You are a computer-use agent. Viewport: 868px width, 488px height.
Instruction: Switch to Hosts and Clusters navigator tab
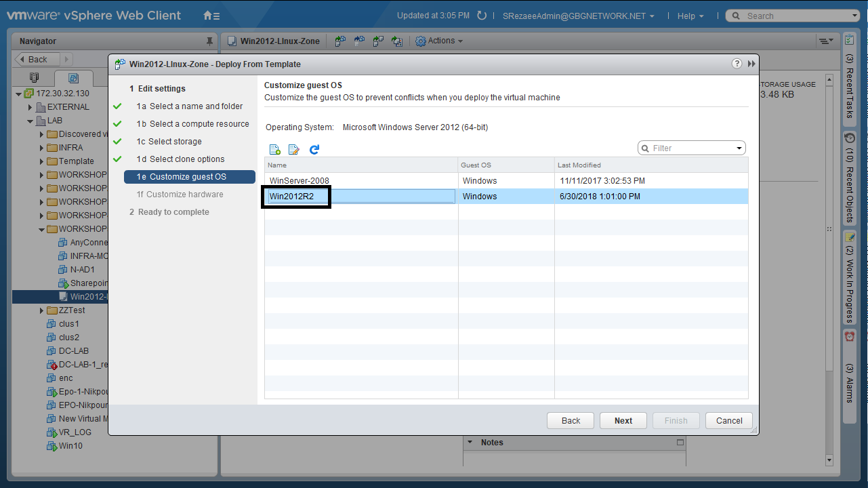pos(35,77)
